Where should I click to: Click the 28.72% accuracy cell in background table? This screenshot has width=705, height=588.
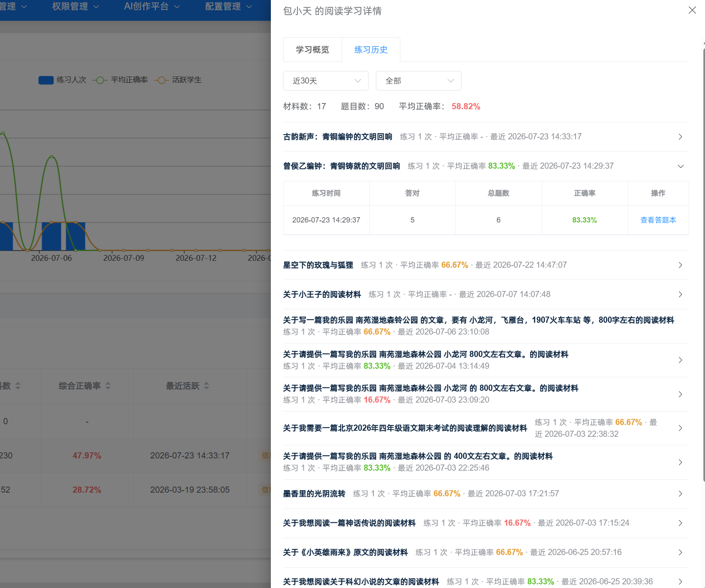tap(87, 490)
